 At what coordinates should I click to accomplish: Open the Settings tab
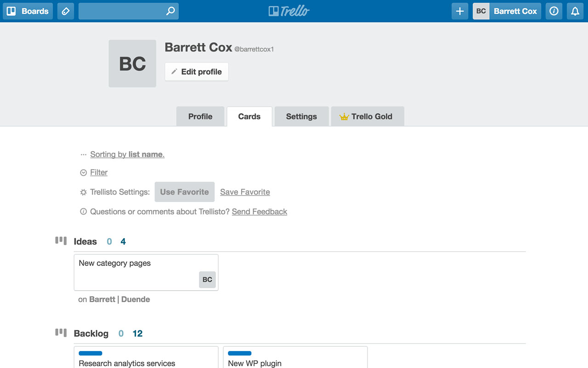[x=301, y=116]
